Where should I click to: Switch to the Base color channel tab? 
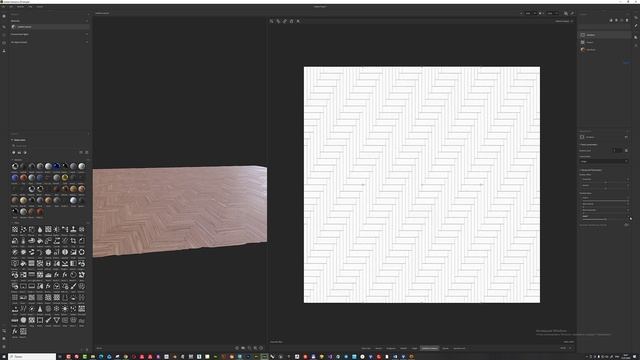click(x=366, y=348)
